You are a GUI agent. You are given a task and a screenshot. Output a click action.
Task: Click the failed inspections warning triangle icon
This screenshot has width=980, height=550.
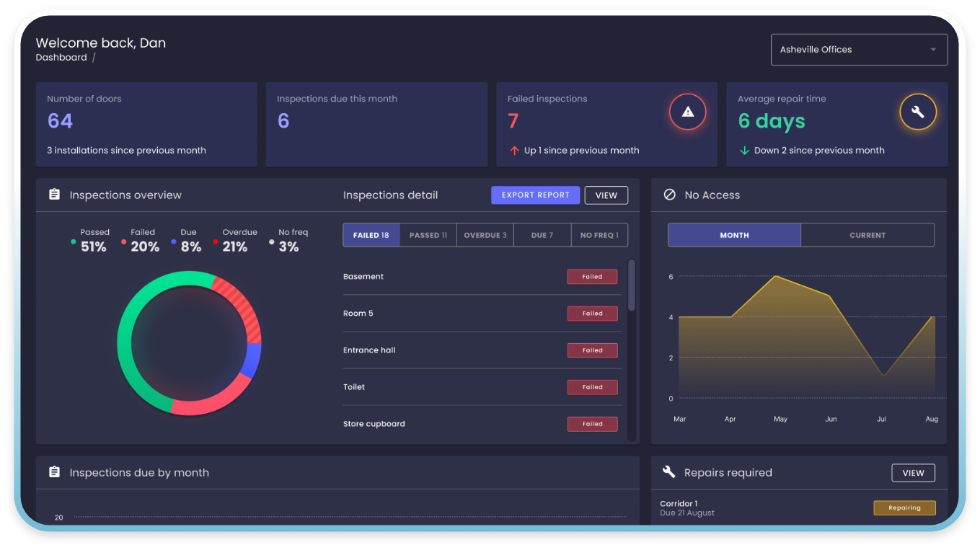[687, 112]
